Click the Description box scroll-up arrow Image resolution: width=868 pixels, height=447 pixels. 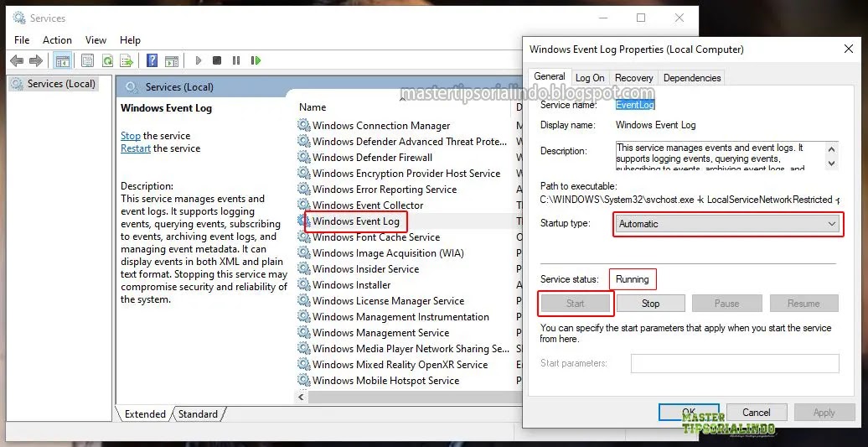[831, 148]
